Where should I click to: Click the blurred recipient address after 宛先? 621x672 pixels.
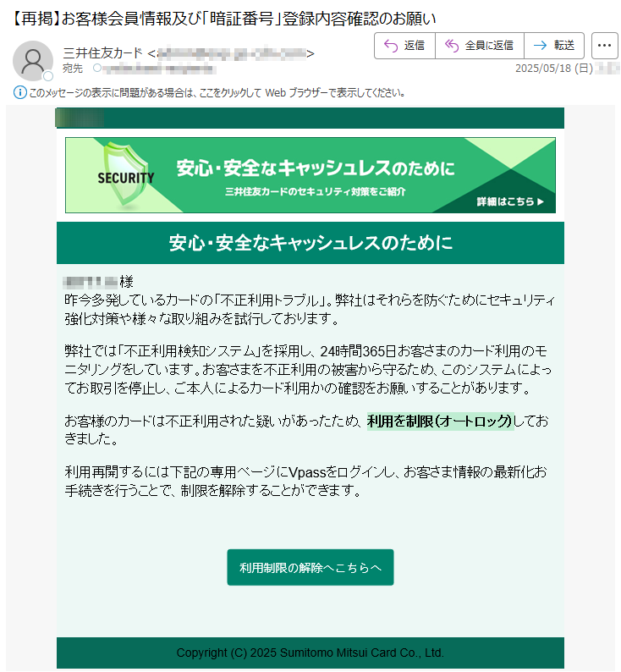tap(158, 69)
